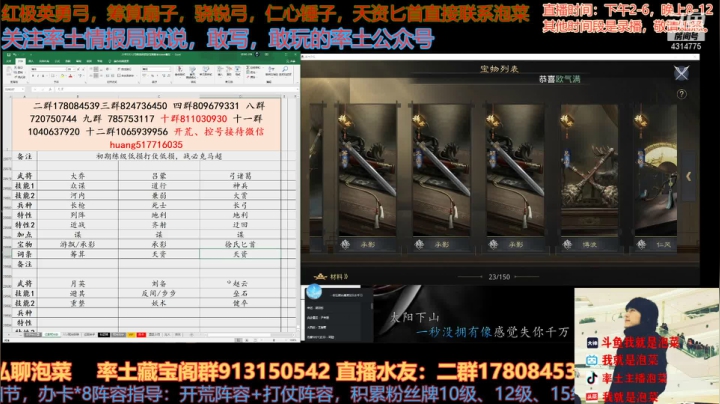Select cell containing 月英

(x=78, y=284)
